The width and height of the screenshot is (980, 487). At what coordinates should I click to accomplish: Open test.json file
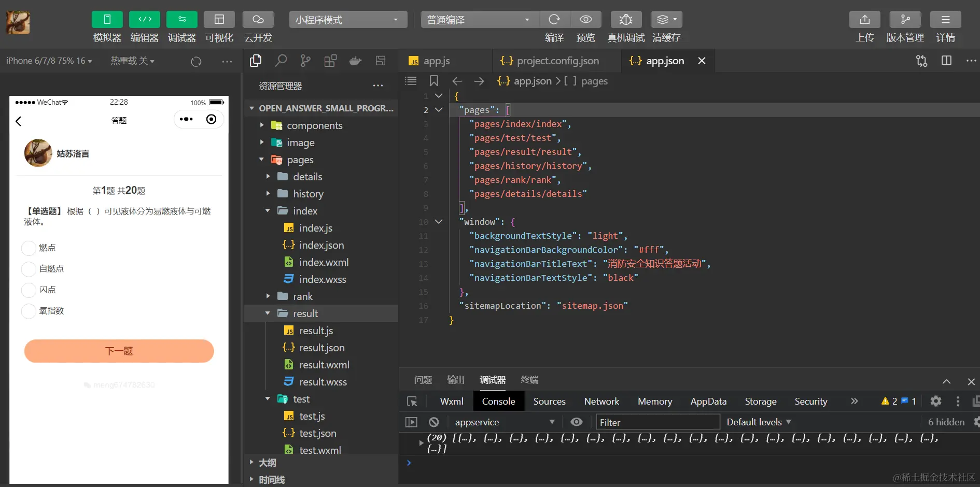(317, 433)
